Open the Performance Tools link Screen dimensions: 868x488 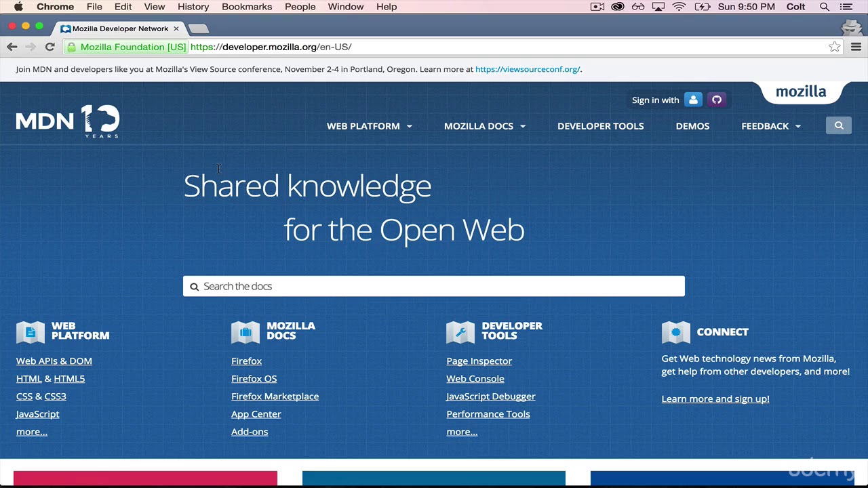[x=488, y=414]
